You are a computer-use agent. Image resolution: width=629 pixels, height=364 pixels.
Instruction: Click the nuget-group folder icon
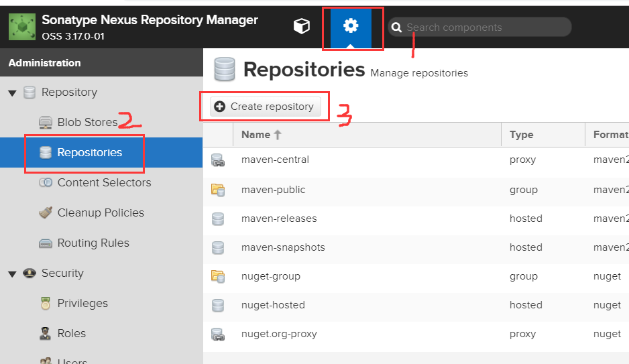pyautogui.click(x=218, y=277)
